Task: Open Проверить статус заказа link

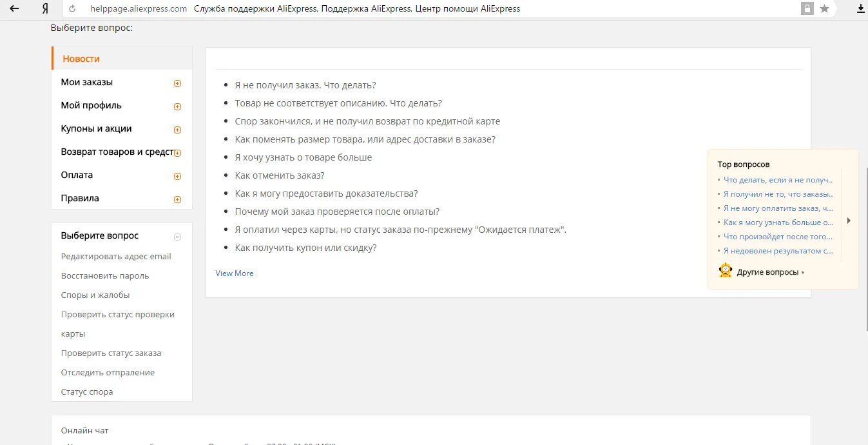Action: point(111,353)
